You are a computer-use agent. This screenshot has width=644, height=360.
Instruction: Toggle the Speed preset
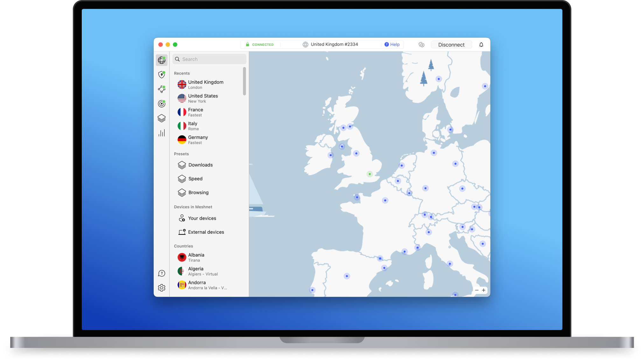click(x=195, y=179)
